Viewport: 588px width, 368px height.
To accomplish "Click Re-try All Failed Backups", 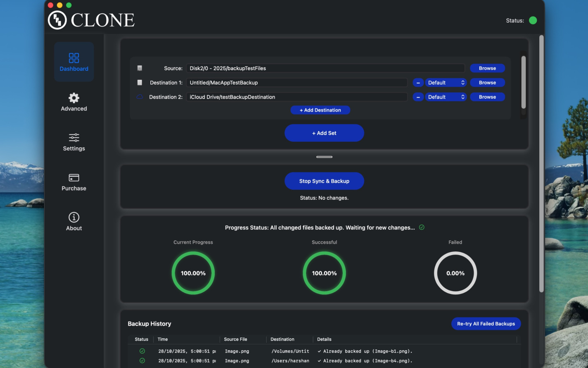I will tap(486, 324).
